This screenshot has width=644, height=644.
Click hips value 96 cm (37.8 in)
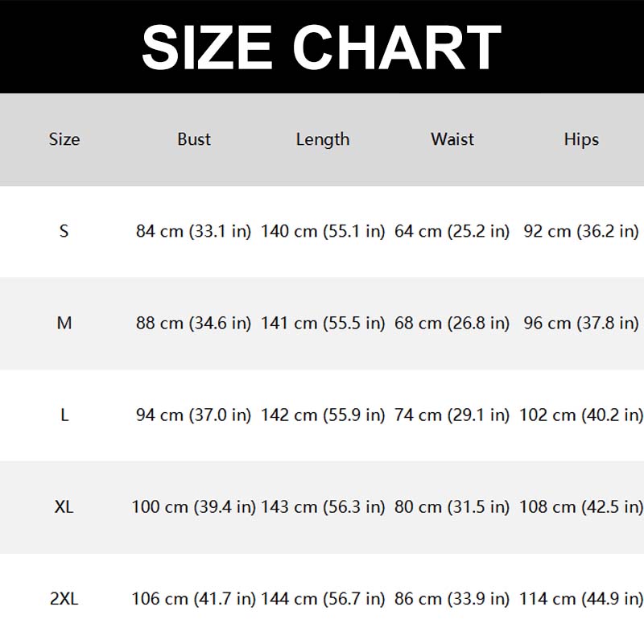tap(581, 324)
